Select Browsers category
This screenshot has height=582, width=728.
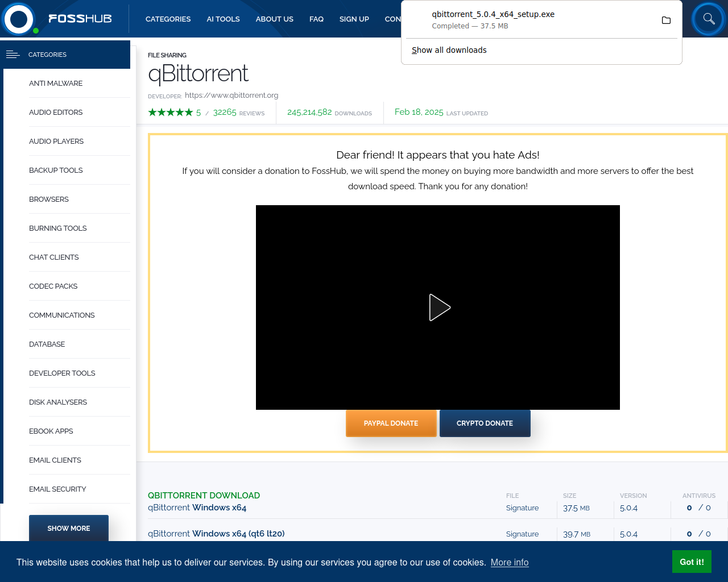tap(49, 199)
